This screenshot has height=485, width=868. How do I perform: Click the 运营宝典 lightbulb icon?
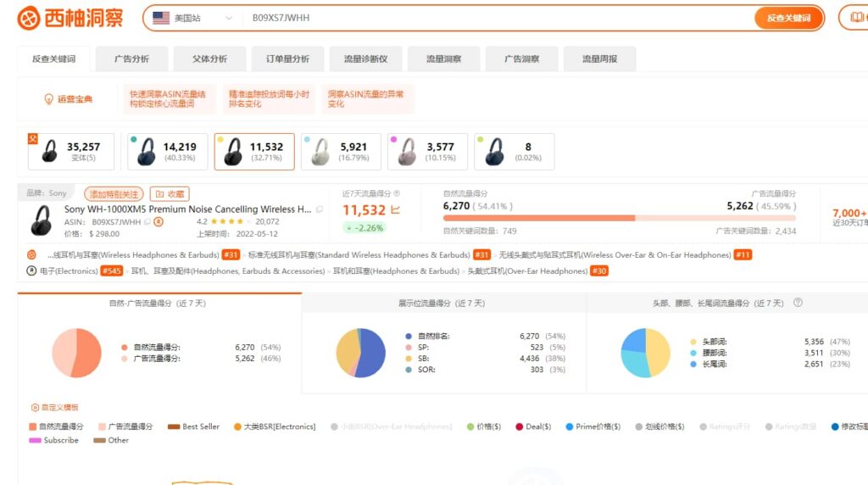click(48, 99)
